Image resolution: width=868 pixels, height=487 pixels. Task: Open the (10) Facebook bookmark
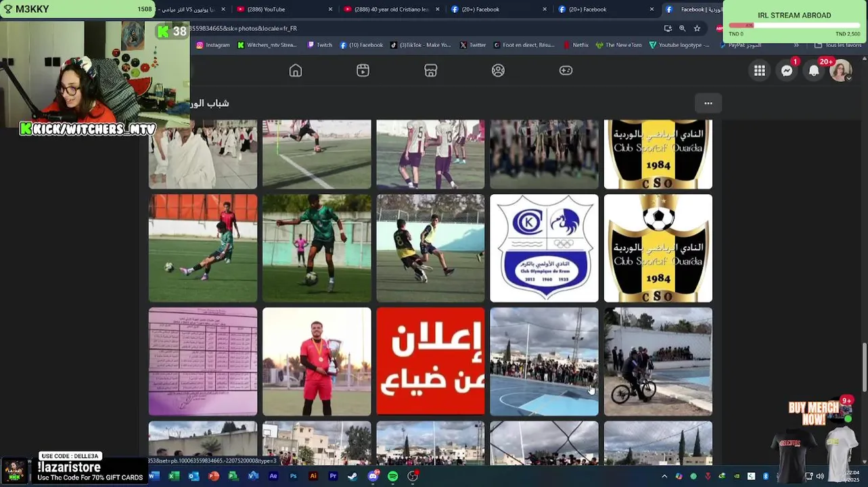361,45
